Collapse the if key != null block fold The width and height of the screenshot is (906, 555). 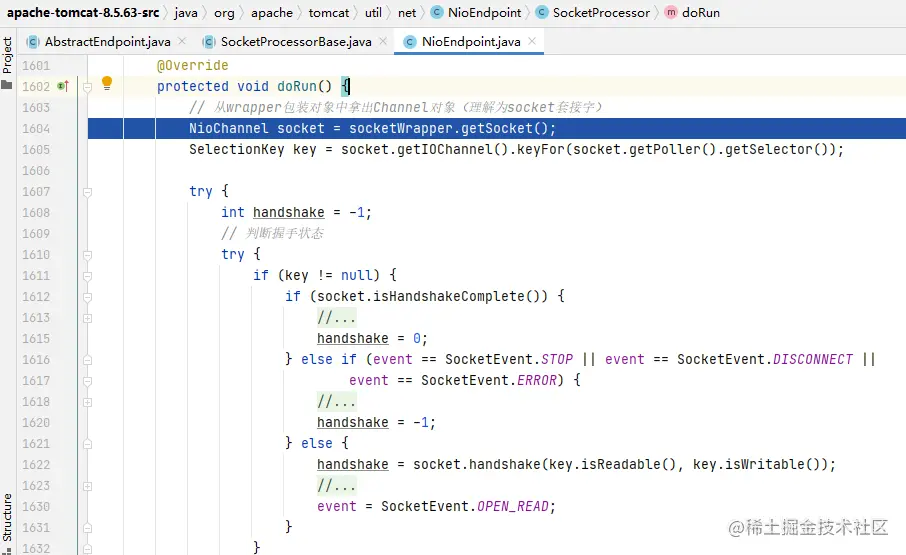87,276
